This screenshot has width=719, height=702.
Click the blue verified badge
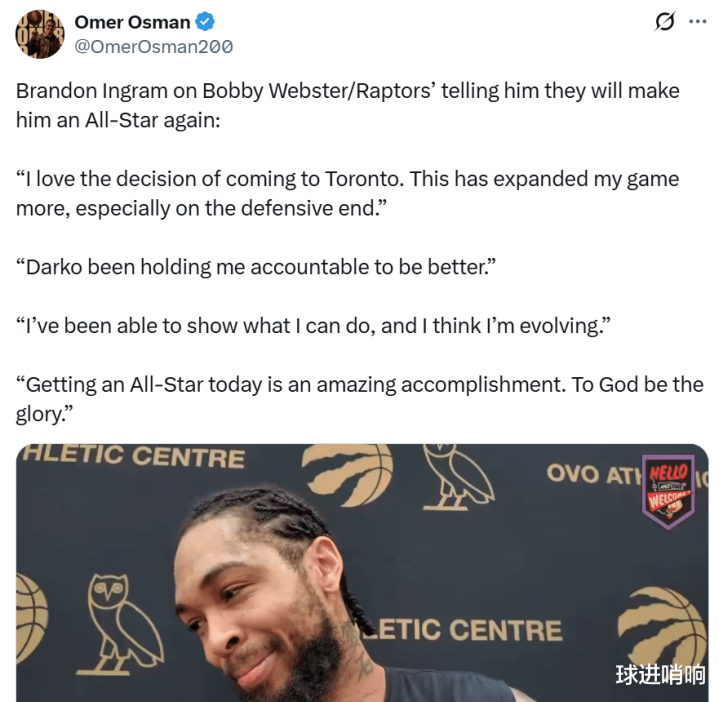[x=205, y=22]
